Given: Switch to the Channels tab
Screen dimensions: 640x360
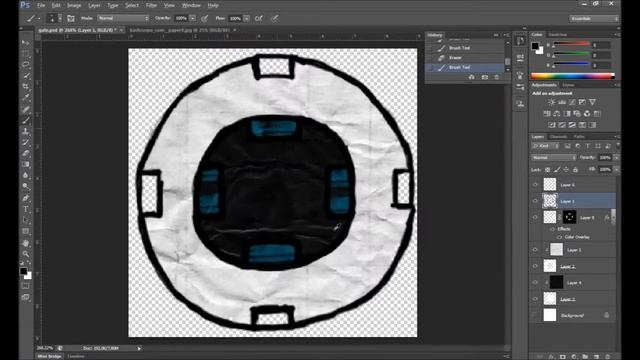Looking at the screenshot, I should coord(558,137).
